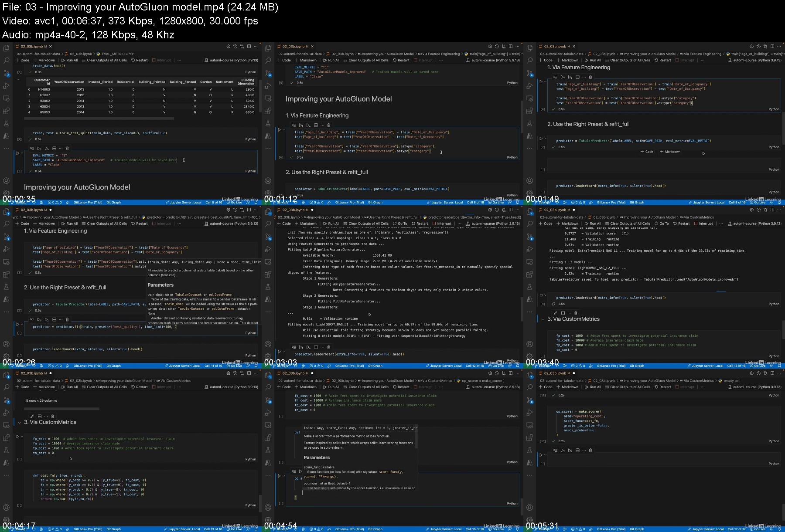Close the 02_03b.ipynb tab in 00:00:35 frame
785x532 pixels.
pos(51,46)
